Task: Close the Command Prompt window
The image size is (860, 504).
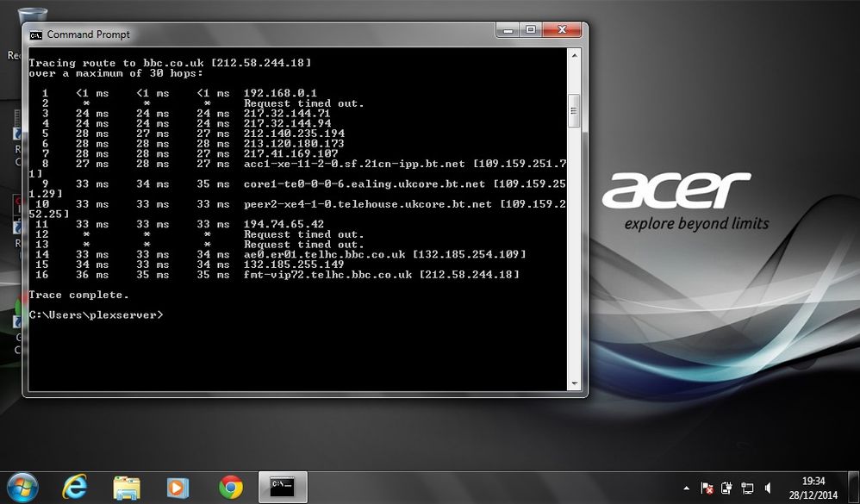Action: (562, 30)
